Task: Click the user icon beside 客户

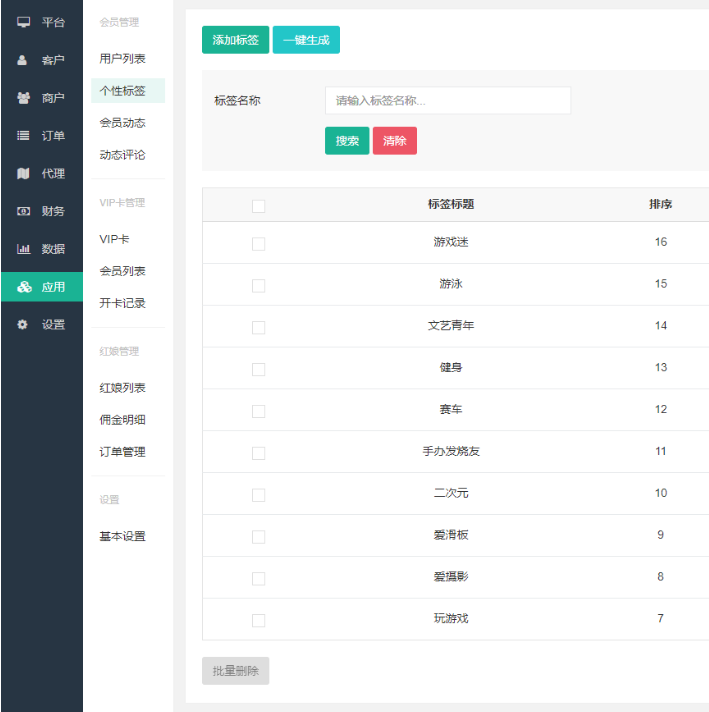Action: pyautogui.click(x=22, y=60)
